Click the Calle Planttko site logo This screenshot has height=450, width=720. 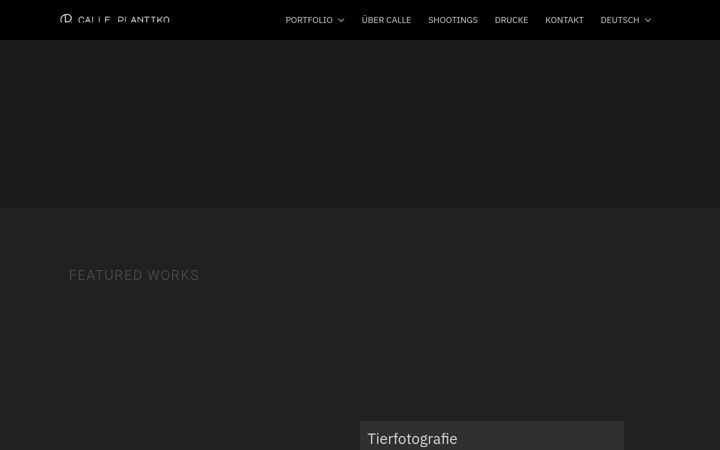click(115, 19)
